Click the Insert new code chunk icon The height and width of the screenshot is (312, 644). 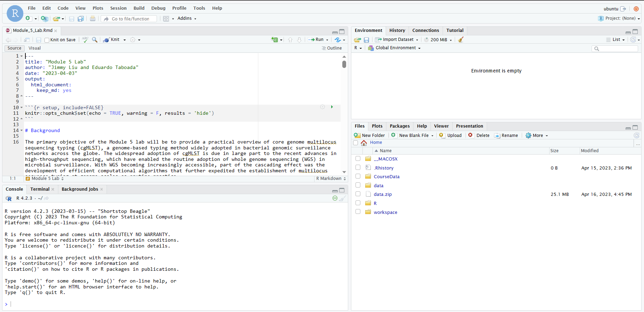point(275,40)
